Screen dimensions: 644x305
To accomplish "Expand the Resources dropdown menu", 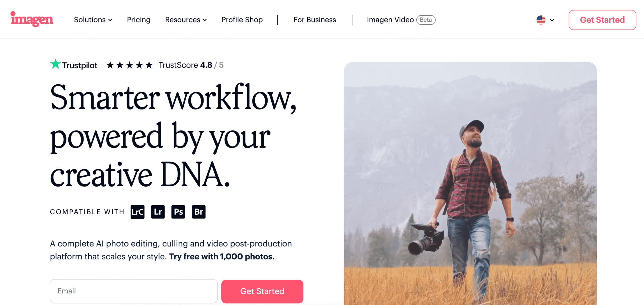I will [186, 20].
